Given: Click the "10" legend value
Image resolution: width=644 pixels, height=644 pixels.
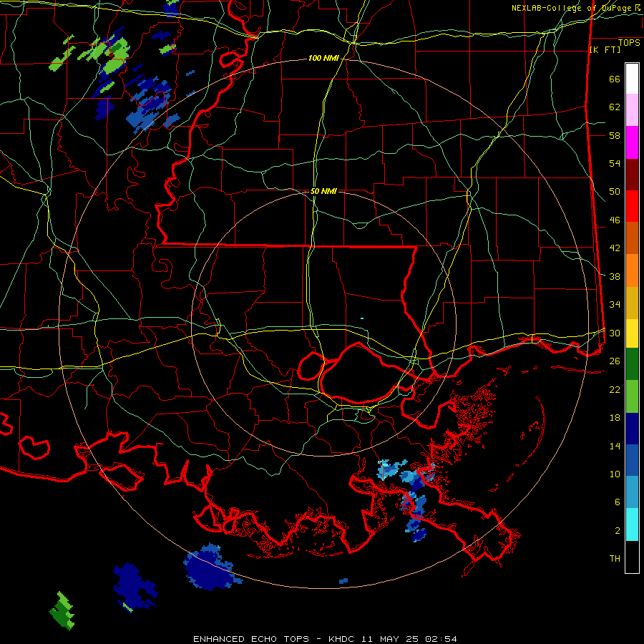Looking at the screenshot, I should [x=615, y=474].
